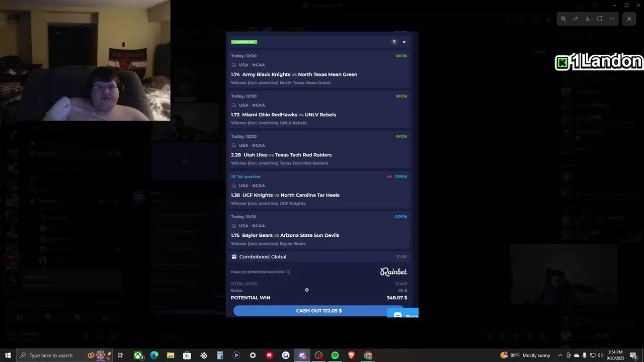The image size is (644, 362).
Task: Open Google Chrome from the taskbar
Action: pos(368,355)
